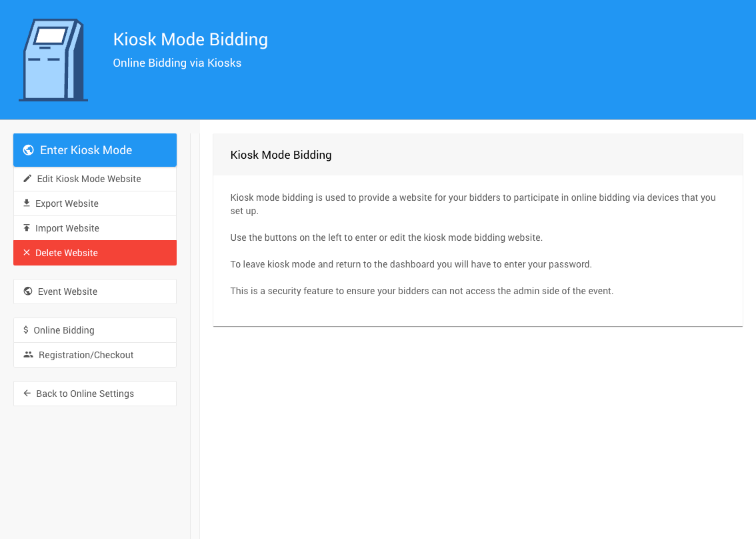Click the Kiosk Mode Bidding panel heading
Viewport: 756px width, 539px height.
pos(281,155)
